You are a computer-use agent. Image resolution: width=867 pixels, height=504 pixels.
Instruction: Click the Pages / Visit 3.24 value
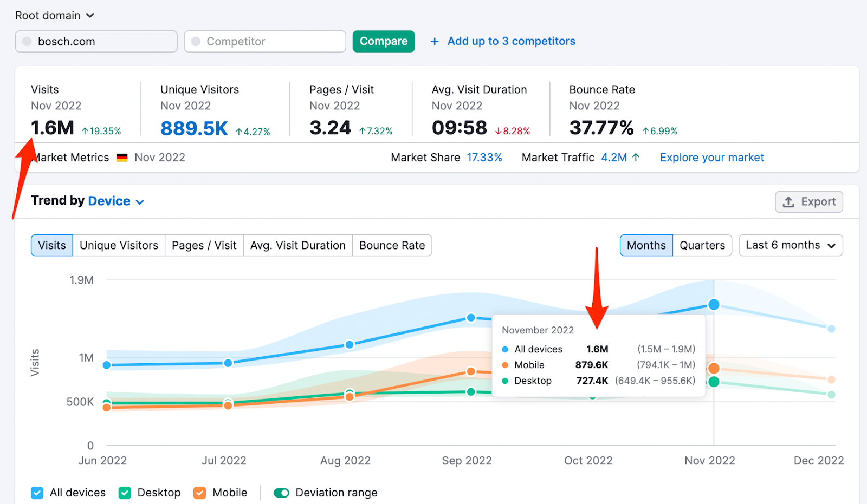point(330,128)
